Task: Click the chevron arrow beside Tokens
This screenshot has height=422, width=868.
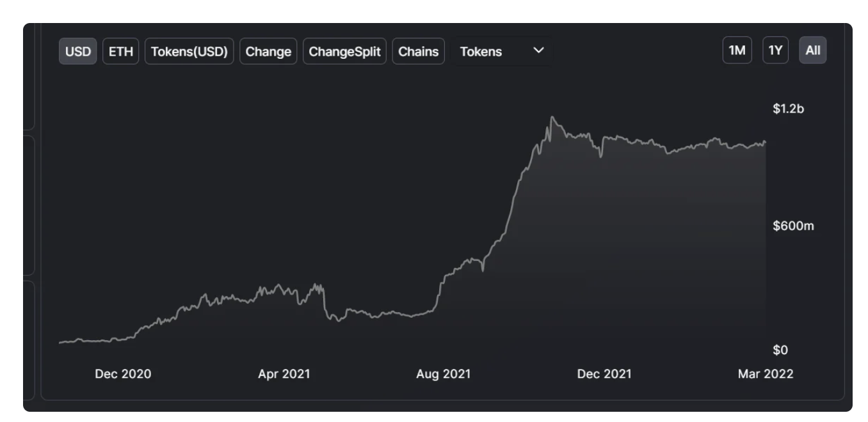Action: (x=538, y=51)
